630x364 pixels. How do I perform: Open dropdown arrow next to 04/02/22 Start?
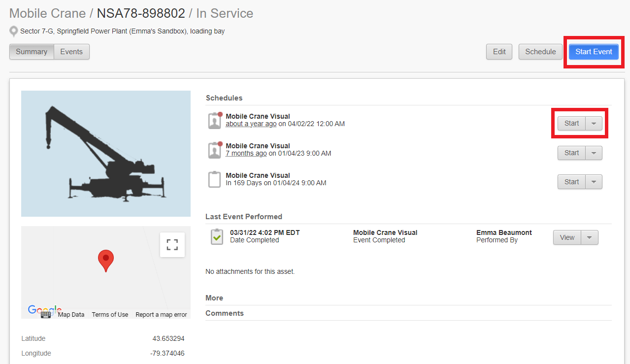(594, 124)
